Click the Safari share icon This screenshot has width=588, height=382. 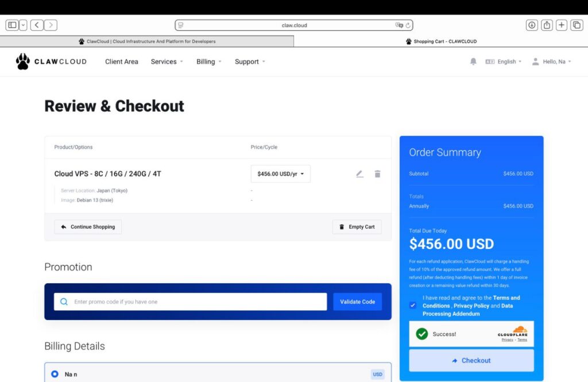(547, 25)
